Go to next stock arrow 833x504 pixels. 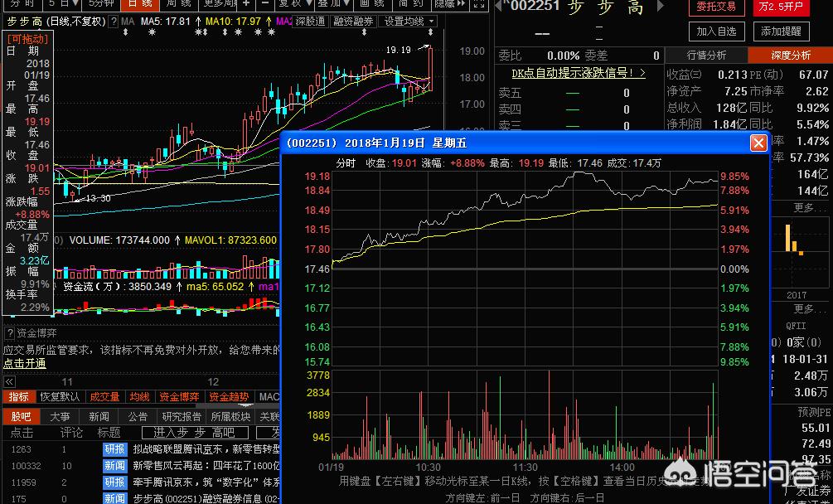click(661, 7)
